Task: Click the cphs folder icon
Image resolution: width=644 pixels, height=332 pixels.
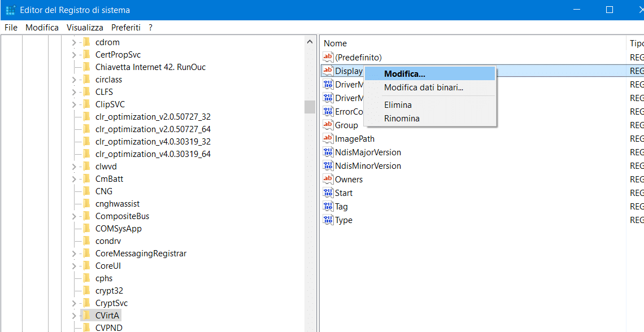Action: pyautogui.click(x=86, y=278)
